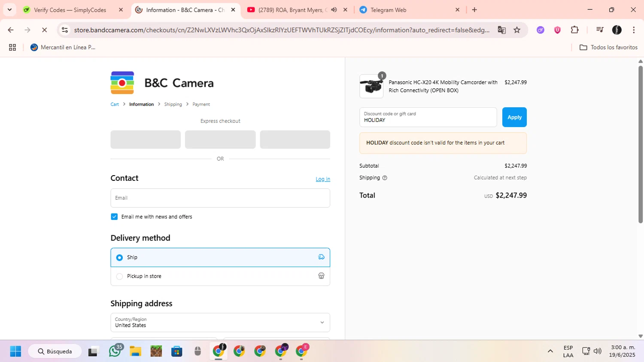Click the total amount $2,247.99

click(x=511, y=195)
